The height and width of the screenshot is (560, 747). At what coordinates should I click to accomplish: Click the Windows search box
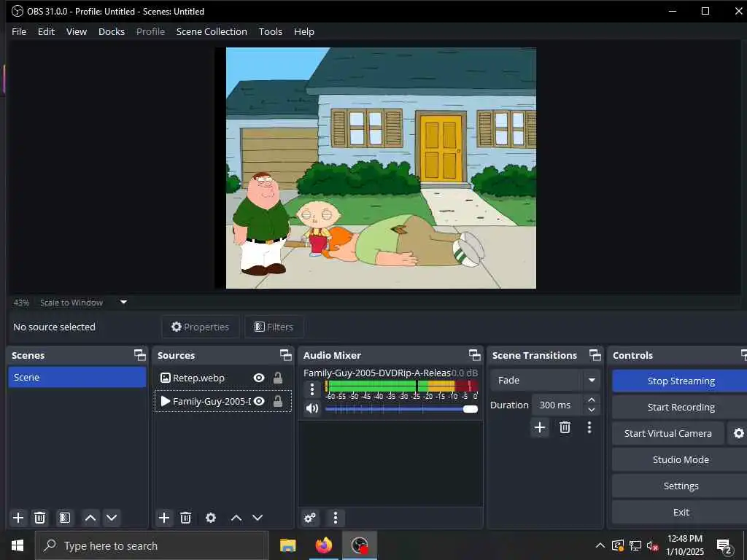coord(152,545)
